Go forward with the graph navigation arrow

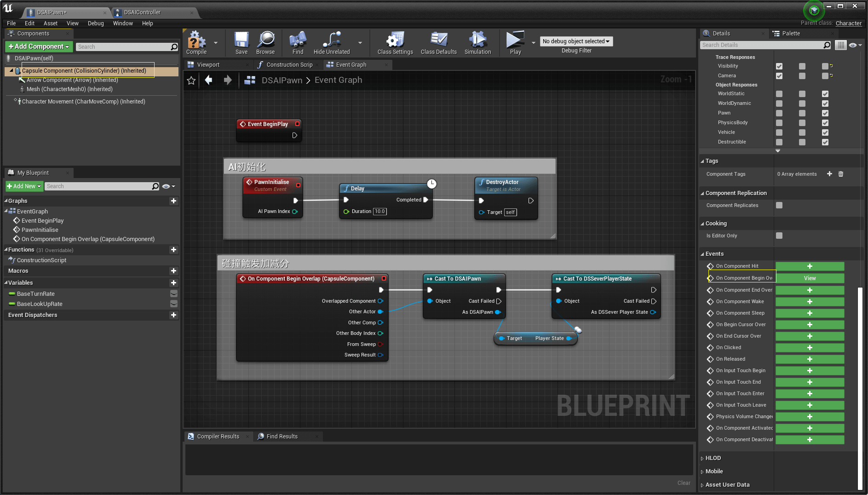pos(228,81)
